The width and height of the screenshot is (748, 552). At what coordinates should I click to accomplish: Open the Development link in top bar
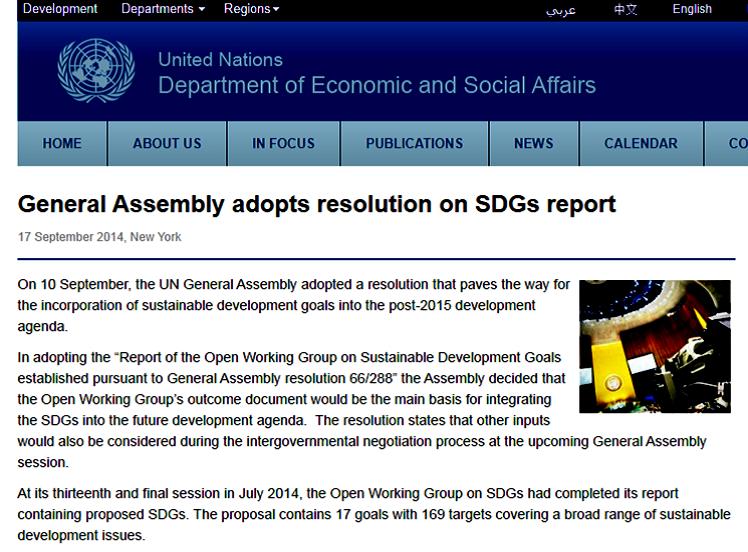60,9
